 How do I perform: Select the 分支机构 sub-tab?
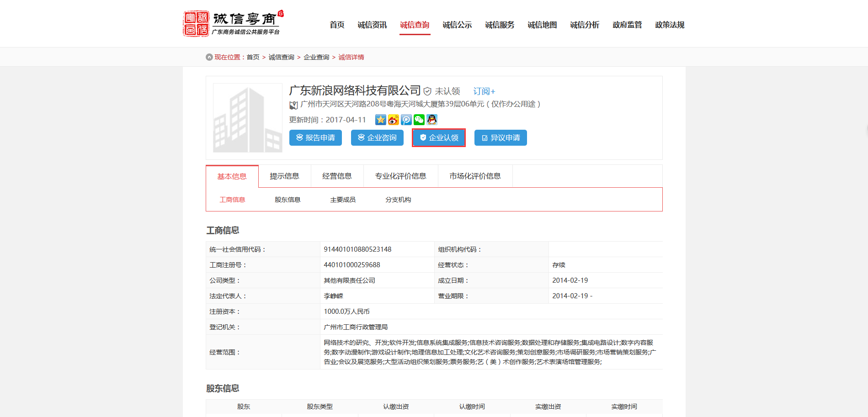point(398,200)
